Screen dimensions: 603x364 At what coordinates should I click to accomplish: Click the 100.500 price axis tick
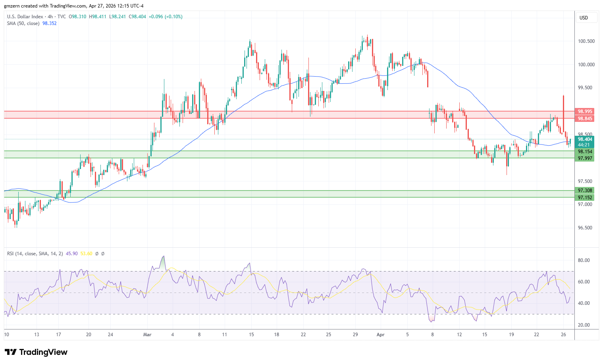click(x=586, y=41)
